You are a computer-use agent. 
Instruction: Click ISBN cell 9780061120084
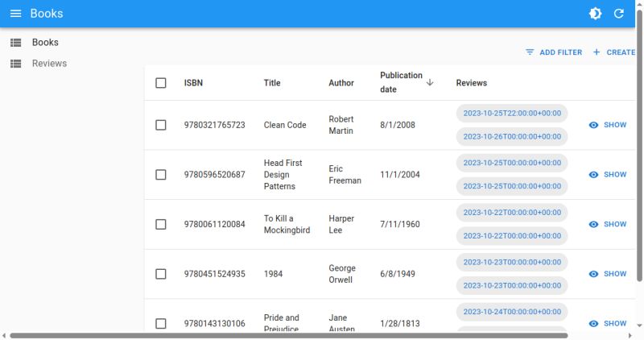click(x=214, y=225)
